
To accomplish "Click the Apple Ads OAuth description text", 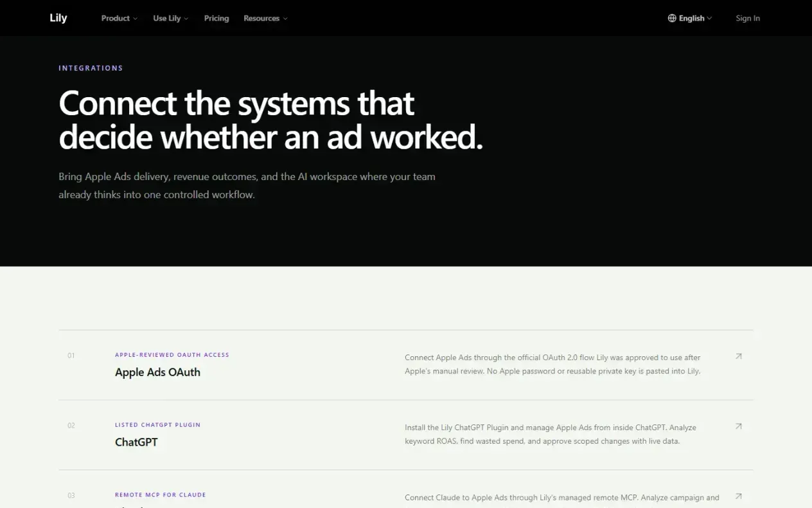I will [x=552, y=364].
